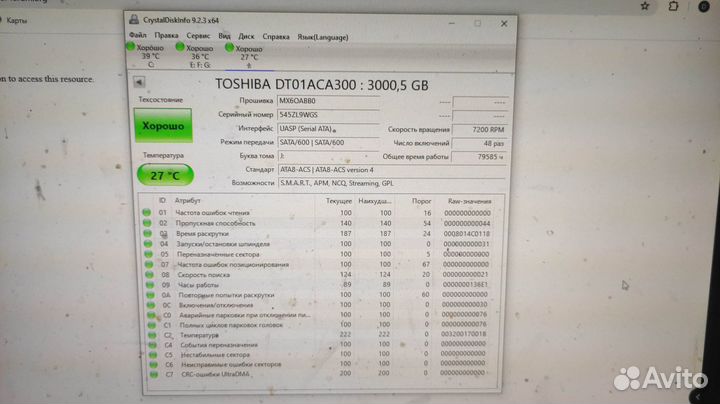Click status icon for Пропускная способность row
The image size is (720, 404).
click(x=147, y=223)
